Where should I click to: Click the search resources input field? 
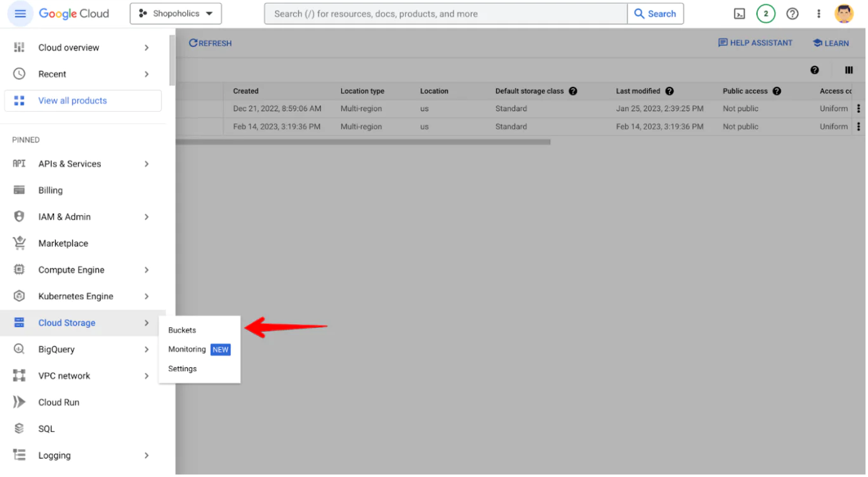(x=444, y=13)
